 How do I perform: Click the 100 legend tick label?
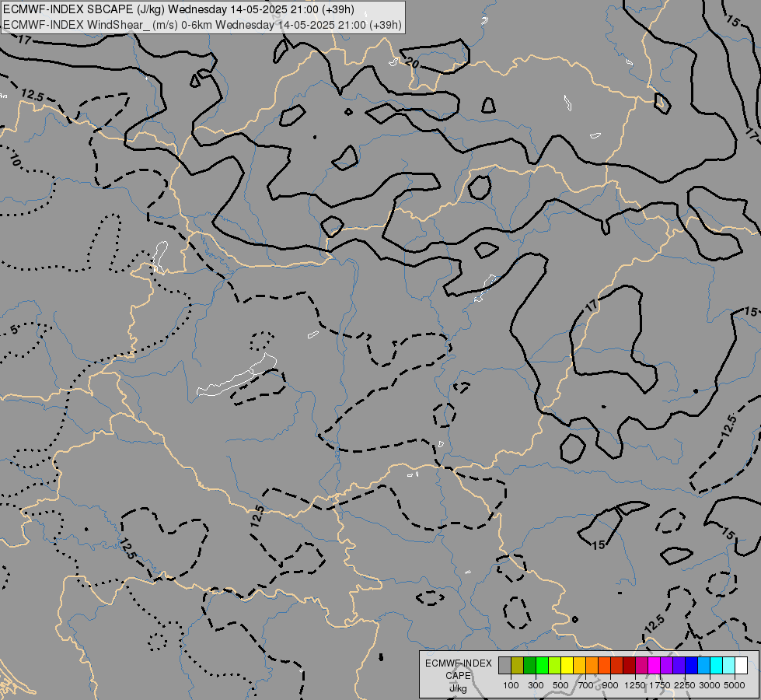[511, 685]
